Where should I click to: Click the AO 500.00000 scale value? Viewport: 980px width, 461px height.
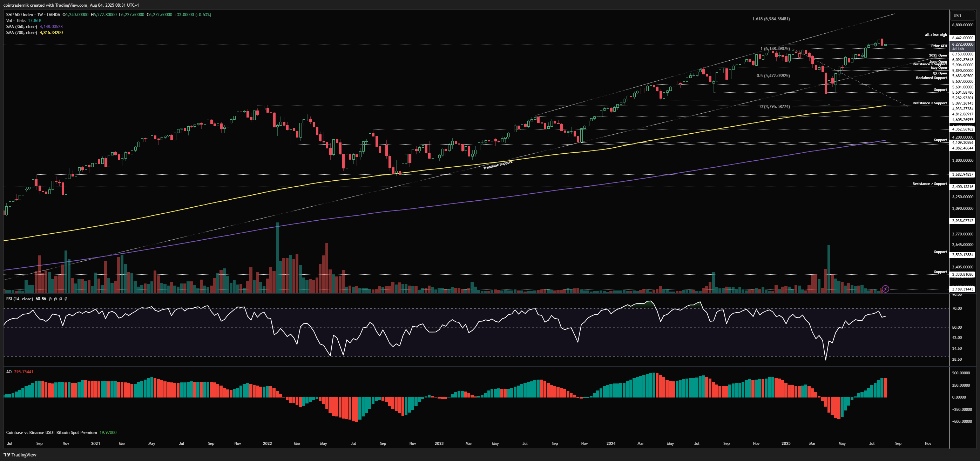click(961, 373)
